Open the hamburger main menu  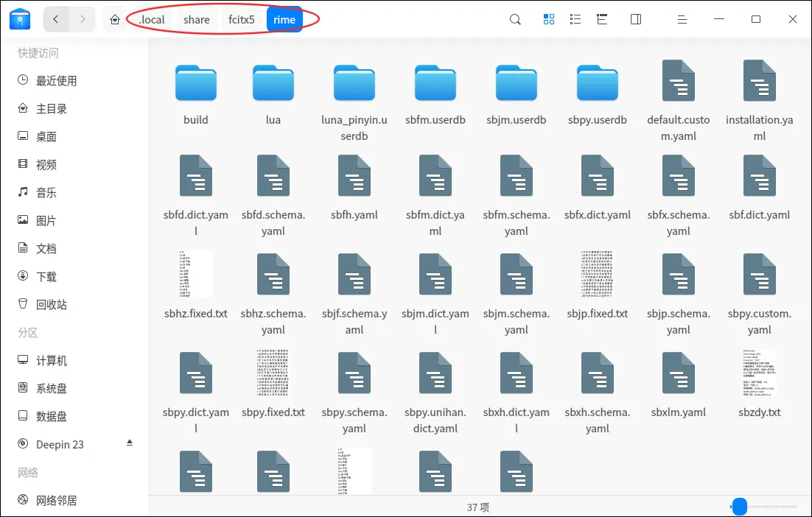pyautogui.click(x=682, y=20)
